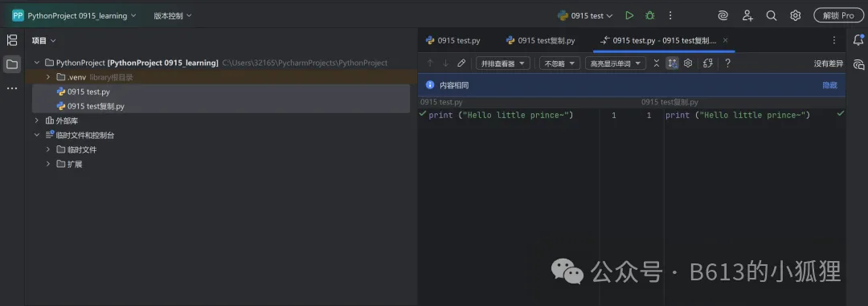Debug the 0915 test configuration
Screen dimensions: 868x306
650,15
